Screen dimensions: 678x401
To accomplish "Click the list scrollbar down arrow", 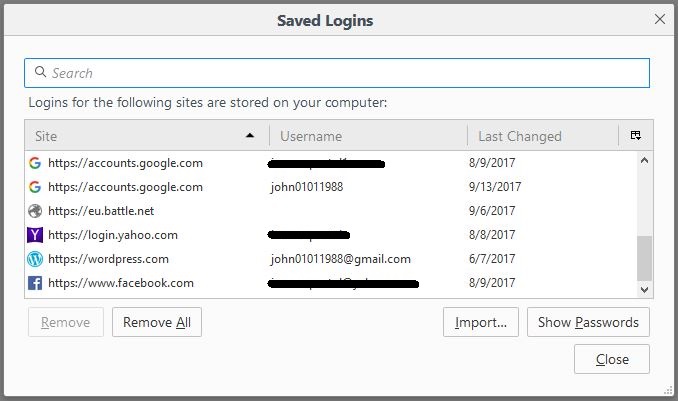I will [644, 289].
